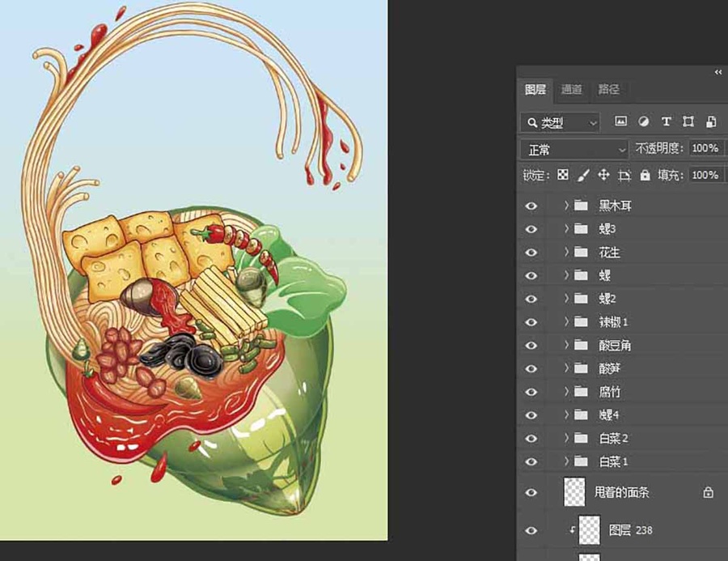Filter layers by smart object icon
The image size is (728, 561).
[x=711, y=121]
